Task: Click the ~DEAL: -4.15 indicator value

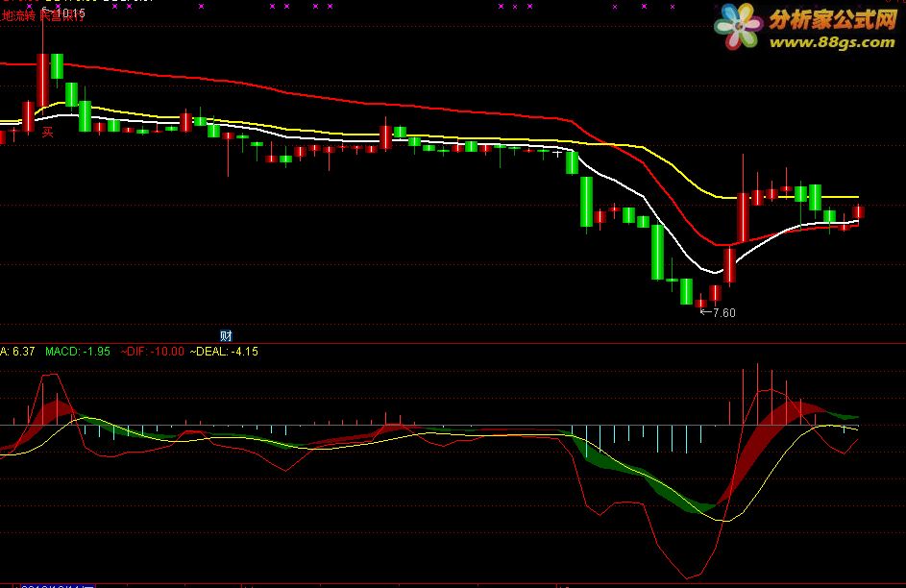Action: pos(224,352)
